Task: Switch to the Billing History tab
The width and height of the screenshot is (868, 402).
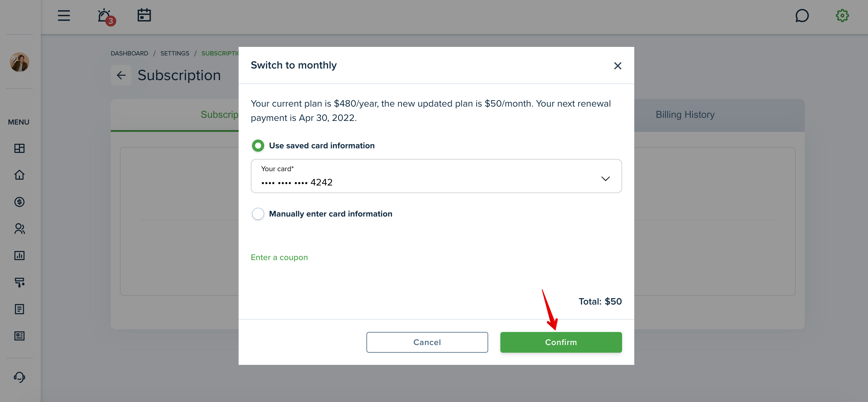Action: [685, 115]
